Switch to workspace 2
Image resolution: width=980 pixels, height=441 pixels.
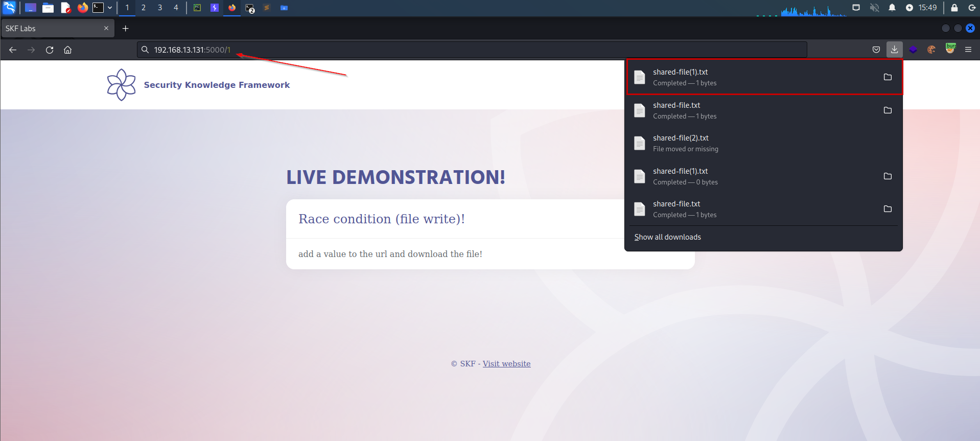pyautogui.click(x=144, y=8)
